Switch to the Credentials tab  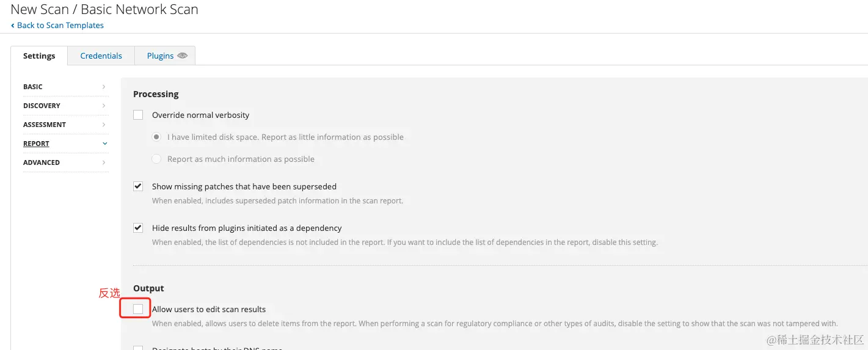pos(101,56)
